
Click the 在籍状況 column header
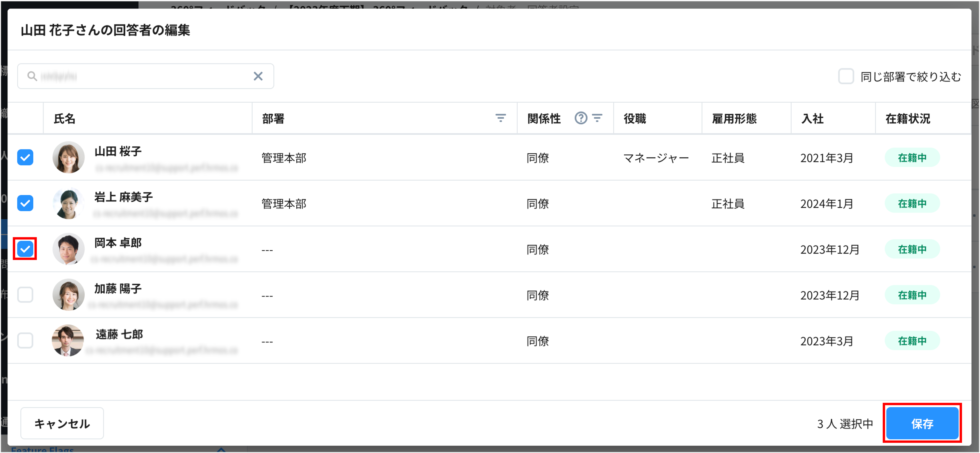tap(908, 119)
